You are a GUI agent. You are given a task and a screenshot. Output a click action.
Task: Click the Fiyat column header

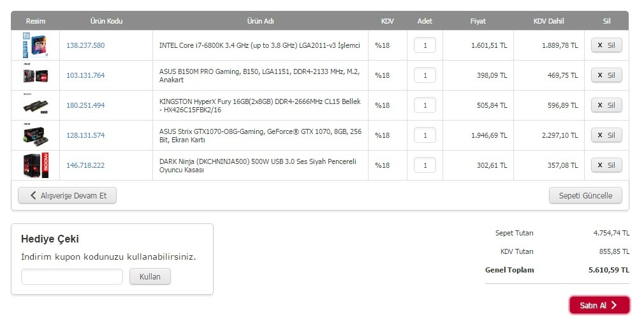pyautogui.click(x=478, y=21)
